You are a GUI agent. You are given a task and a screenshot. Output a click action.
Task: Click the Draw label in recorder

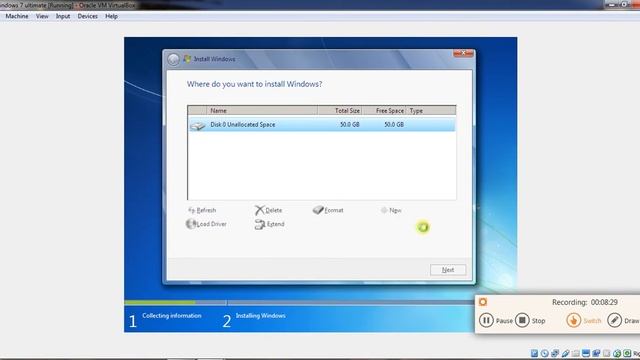(632, 321)
